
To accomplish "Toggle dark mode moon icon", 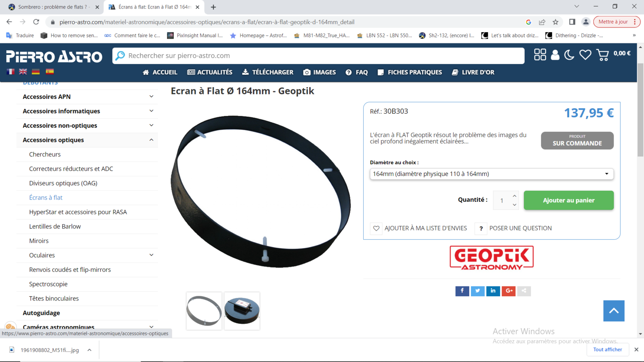I will 569,55.
